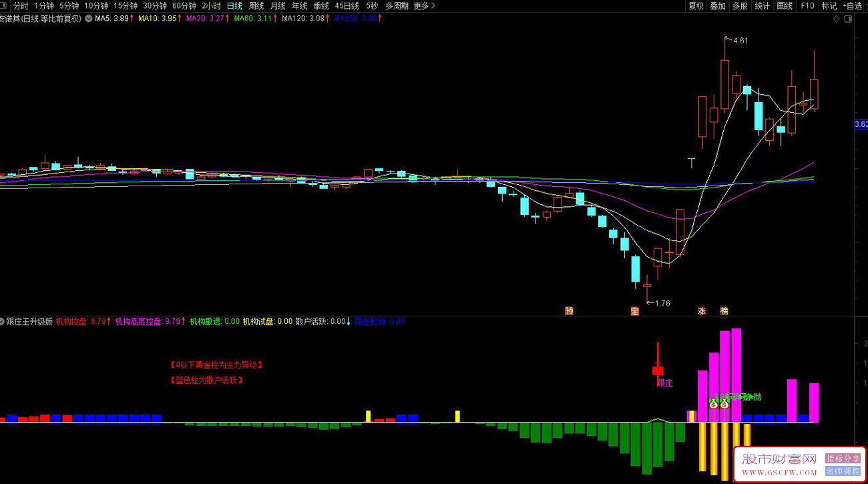The height and width of the screenshot is (484, 868).
Task: Click the 机构试盘: 0.00 value
Action: (267, 321)
